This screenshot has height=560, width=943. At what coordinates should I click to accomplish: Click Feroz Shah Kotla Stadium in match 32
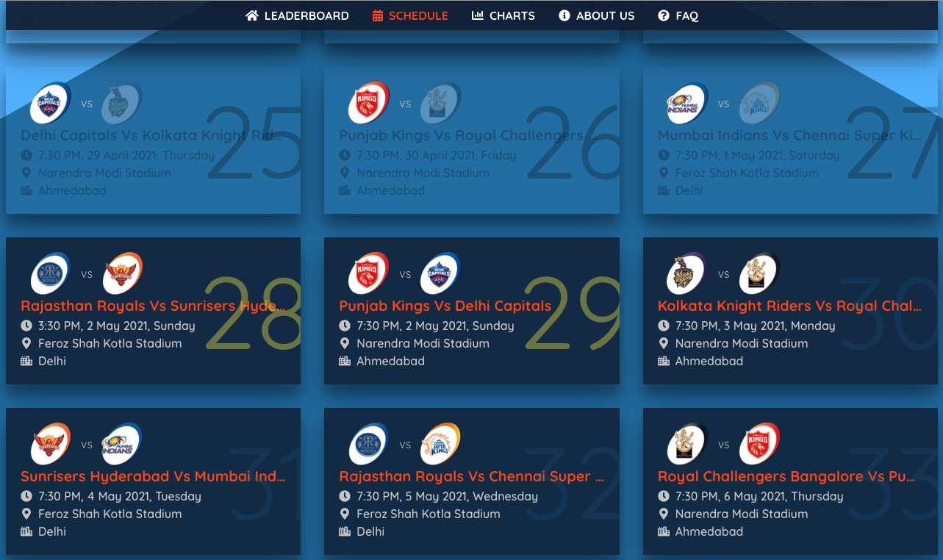(429, 514)
